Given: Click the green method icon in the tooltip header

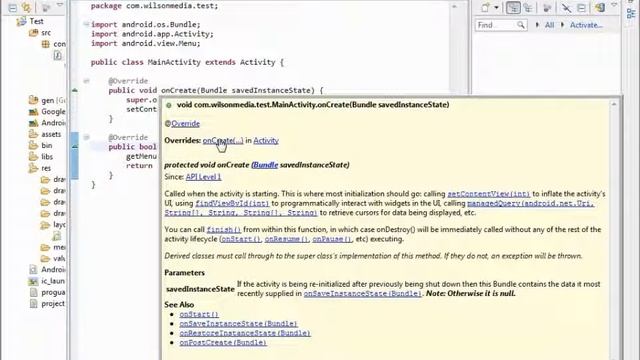Looking at the screenshot, I should [x=169, y=105].
